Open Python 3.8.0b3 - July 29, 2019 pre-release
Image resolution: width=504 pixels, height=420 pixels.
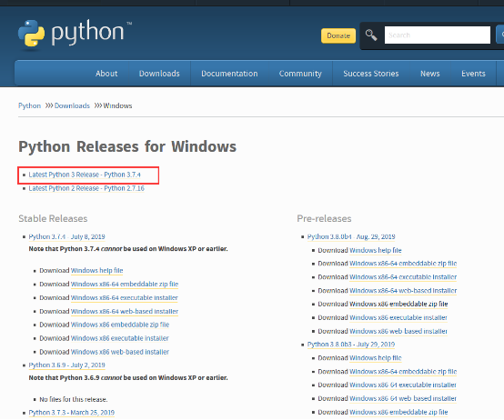click(351, 345)
